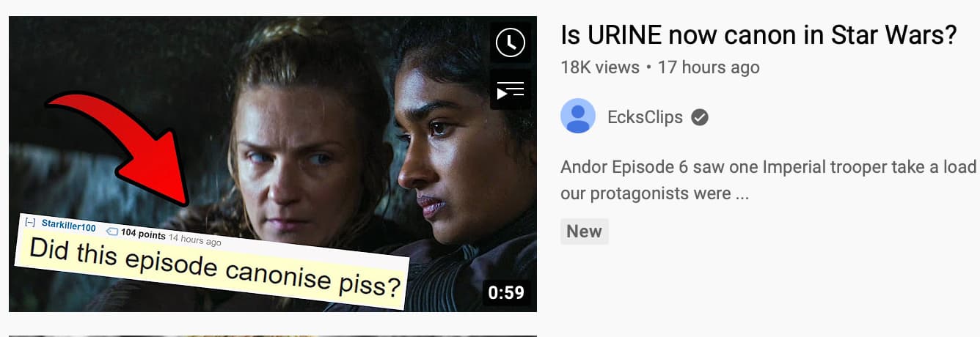Open the EcksClips channel avatar
980x337 pixels.
coord(578,116)
